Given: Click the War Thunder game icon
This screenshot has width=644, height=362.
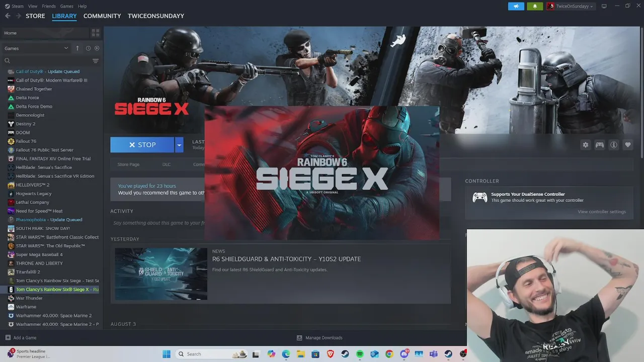Looking at the screenshot, I should (11, 298).
